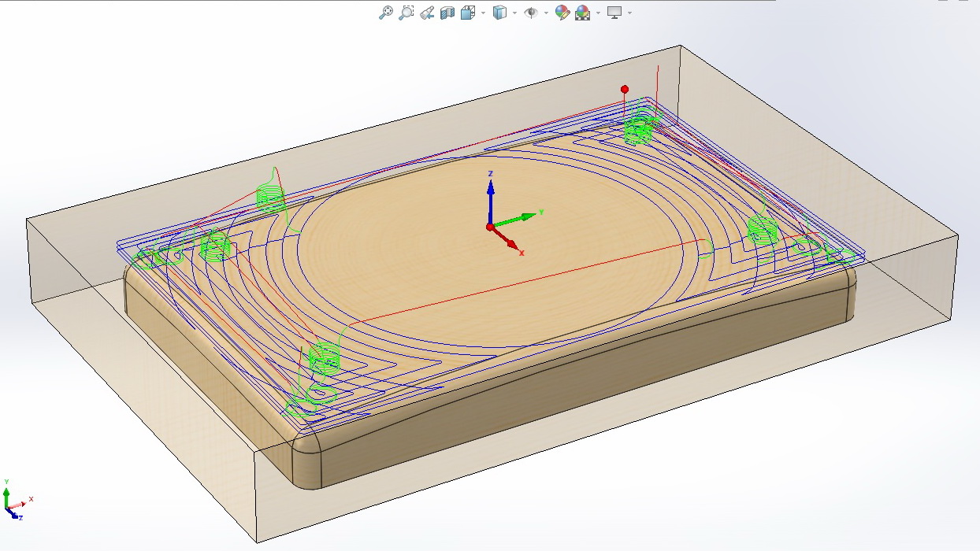Click the blue Z axis of the center coordinate system
Viewport: 980px width, 551px height.
pyautogui.click(x=490, y=202)
